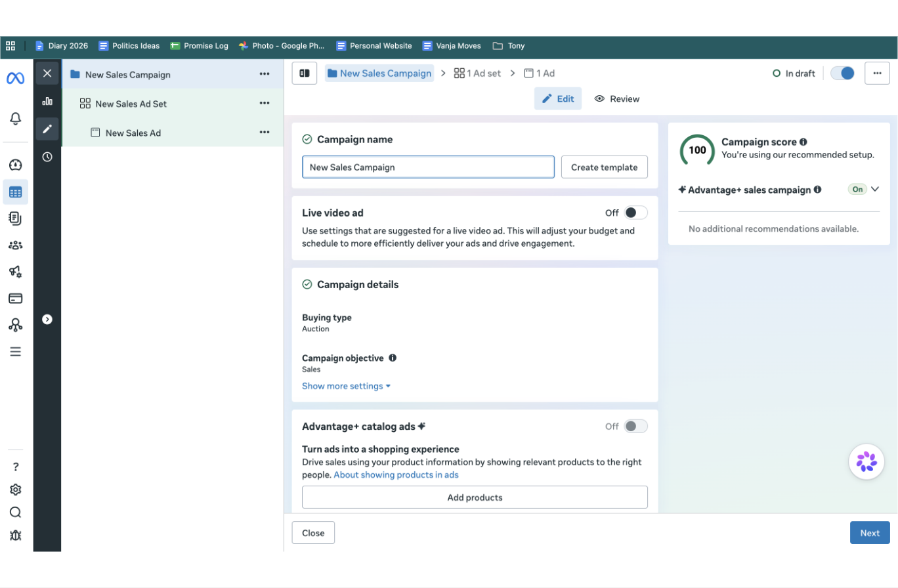Open About showing products in ads link
The image size is (898, 588).
[396, 474]
